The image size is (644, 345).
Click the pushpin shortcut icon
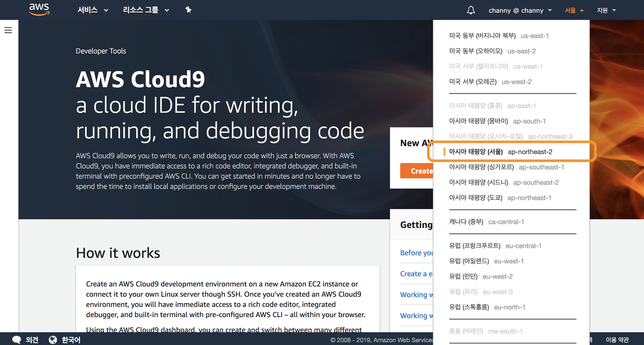click(x=188, y=10)
